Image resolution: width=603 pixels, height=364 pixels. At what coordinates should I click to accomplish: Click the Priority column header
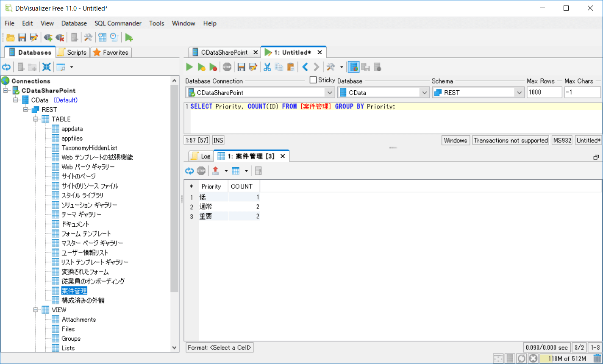[211, 186]
